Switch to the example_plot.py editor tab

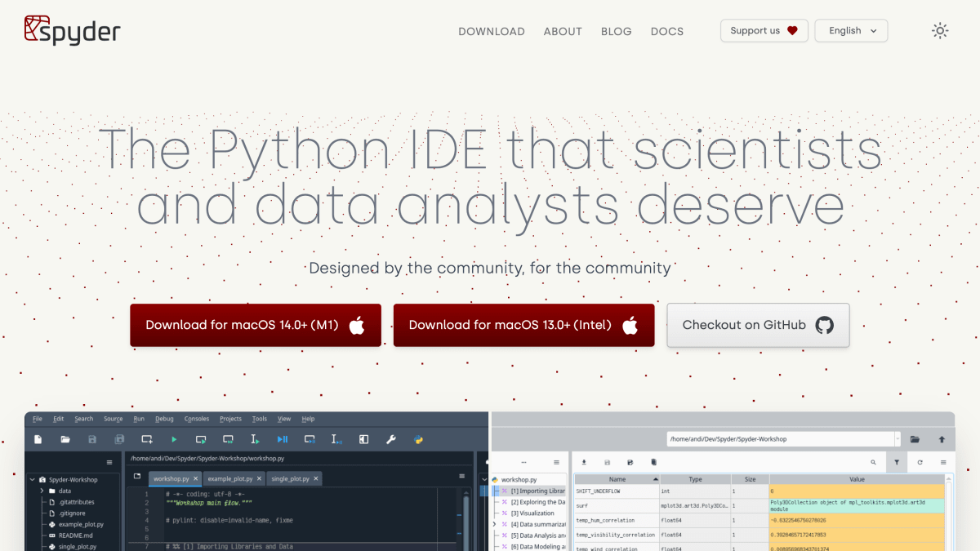pyautogui.click(x=234, y=478)
